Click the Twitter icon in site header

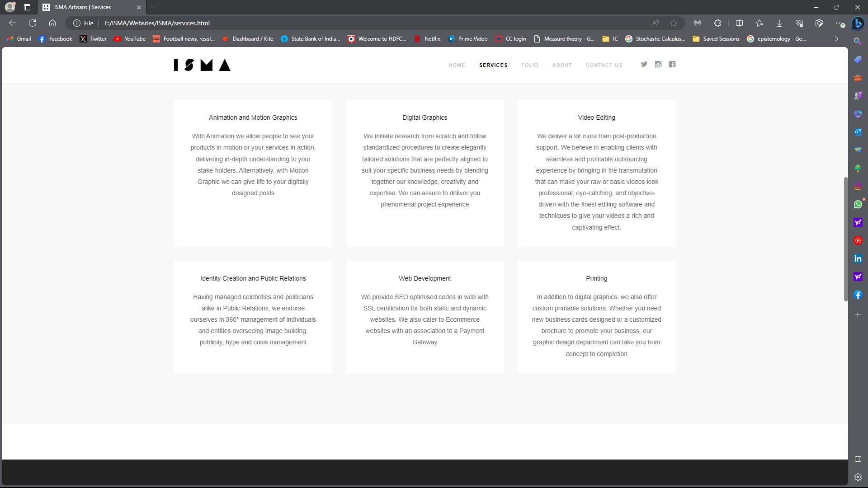(x=644, y=64)
